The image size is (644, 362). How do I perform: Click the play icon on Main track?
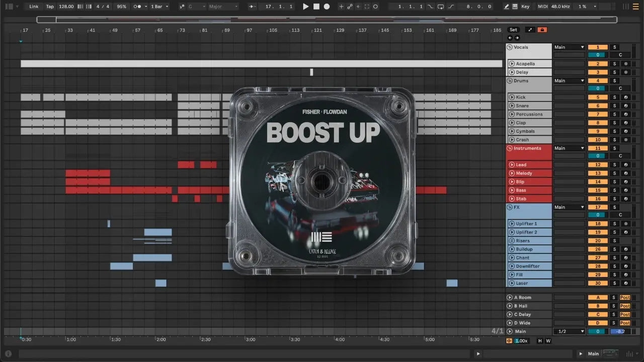click(x=510, y=331)
